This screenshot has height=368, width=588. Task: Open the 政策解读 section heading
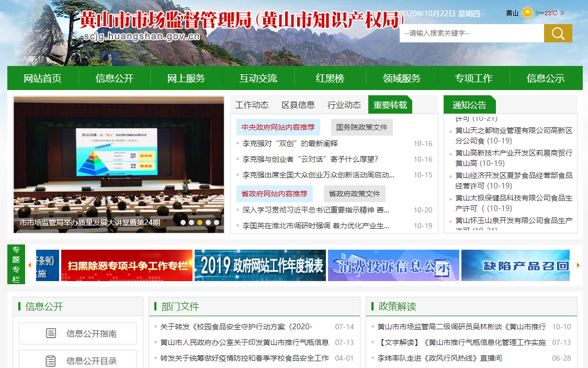point(397,306)
